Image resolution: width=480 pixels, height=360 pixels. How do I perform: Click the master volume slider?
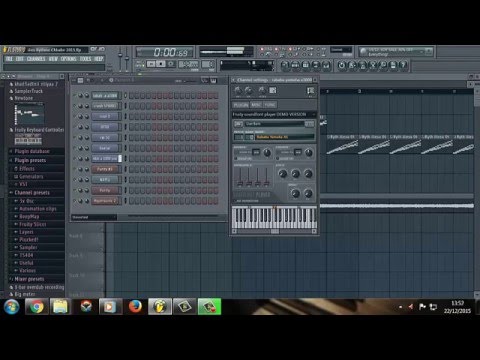[120, 59]
